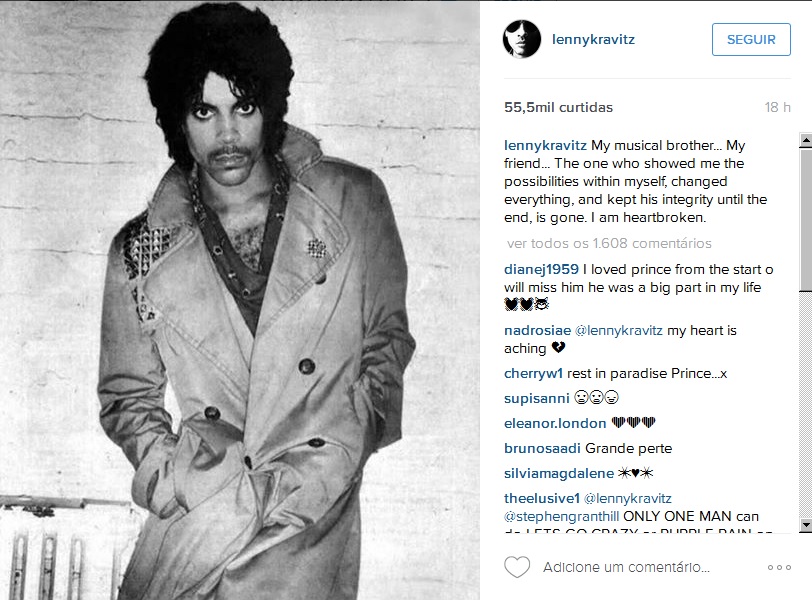Expand all 1.608 comentários
812x600 pixels.
coord(609,243)
